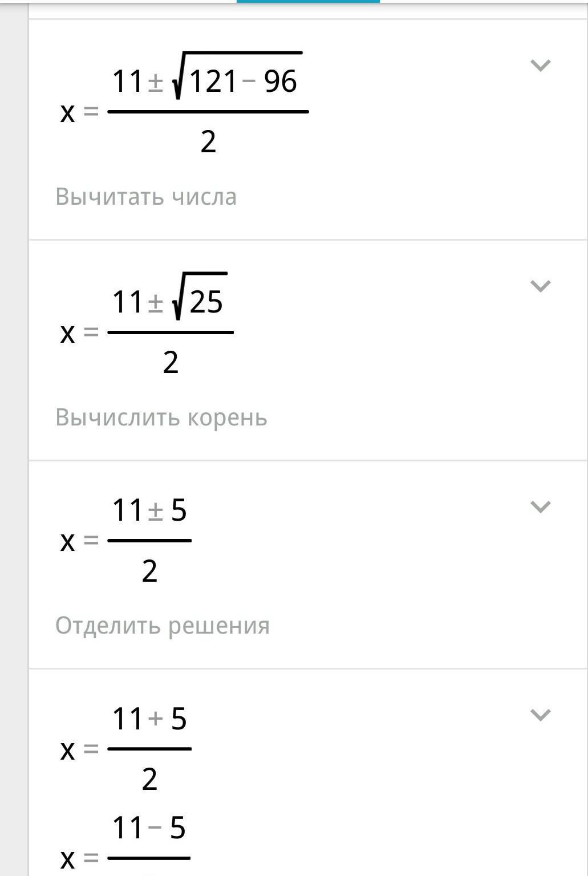Tap the 'Отделить решения' step label
This screenshot has height=876, width=588.
point(163,626)
